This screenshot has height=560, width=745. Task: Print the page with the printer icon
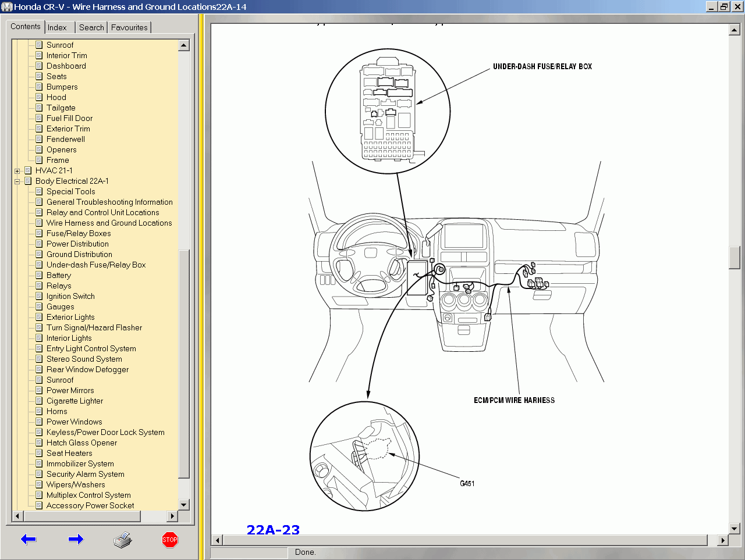point(123,540)
